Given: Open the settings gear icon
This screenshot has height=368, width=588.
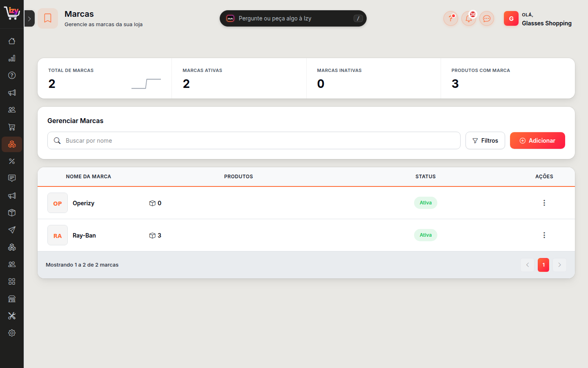Looking at the screenshot, I should pyautogui.click(x=12, y=333).
